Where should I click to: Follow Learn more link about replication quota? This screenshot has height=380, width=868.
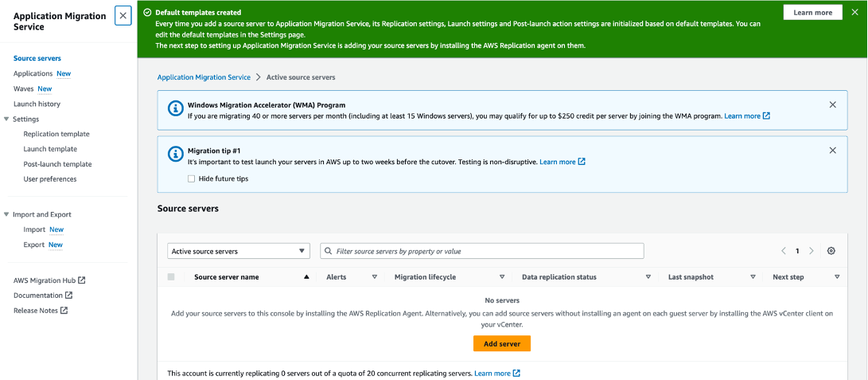492,374
